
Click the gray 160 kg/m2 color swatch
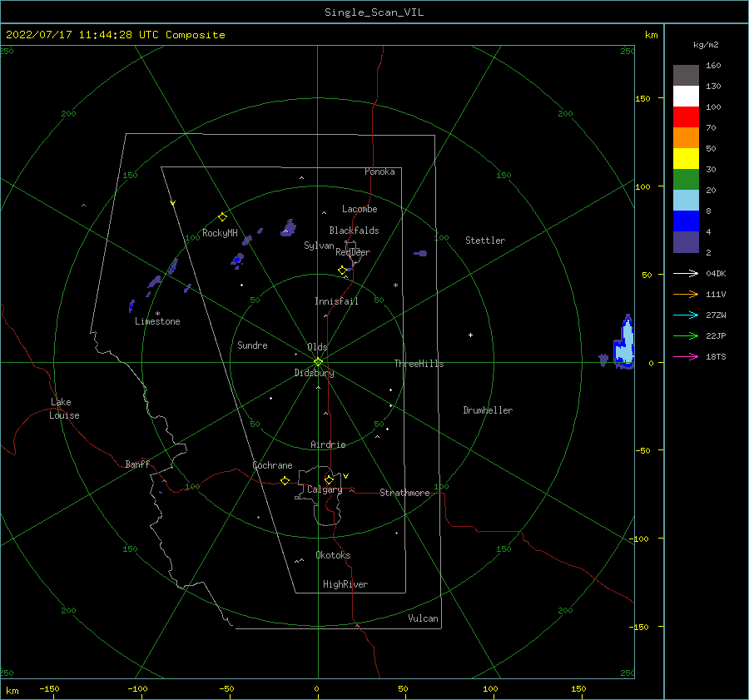pos(686,75)
